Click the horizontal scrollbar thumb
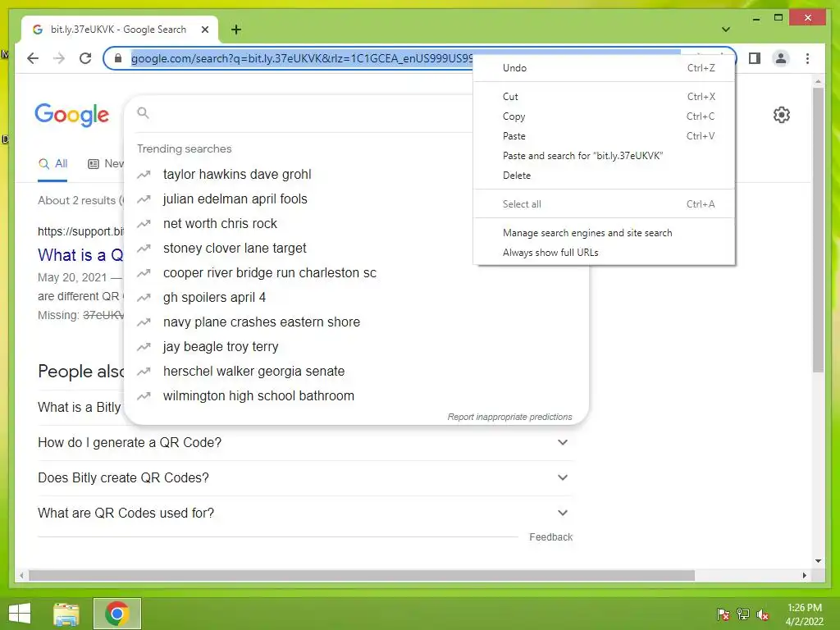 [x=362, y=575]
